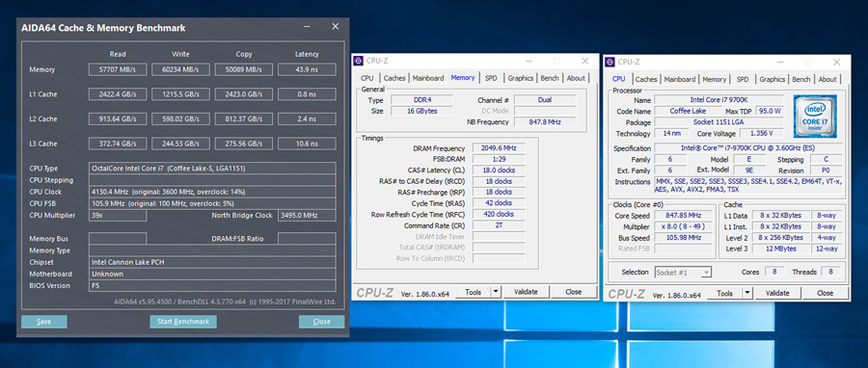Open Tools dropdown arrow in CPU-Z Memory window
The width and height of the screenshot is (868, 368).
tap(496, 292)
